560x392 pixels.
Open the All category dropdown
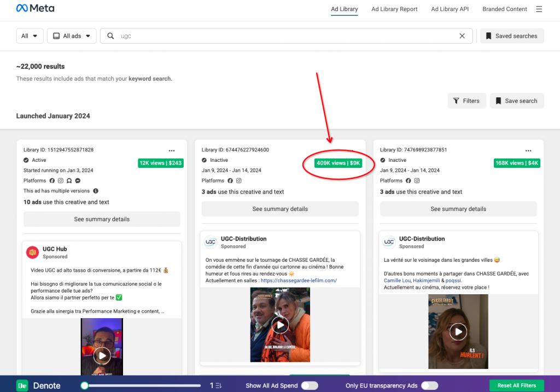click(30, 35)
